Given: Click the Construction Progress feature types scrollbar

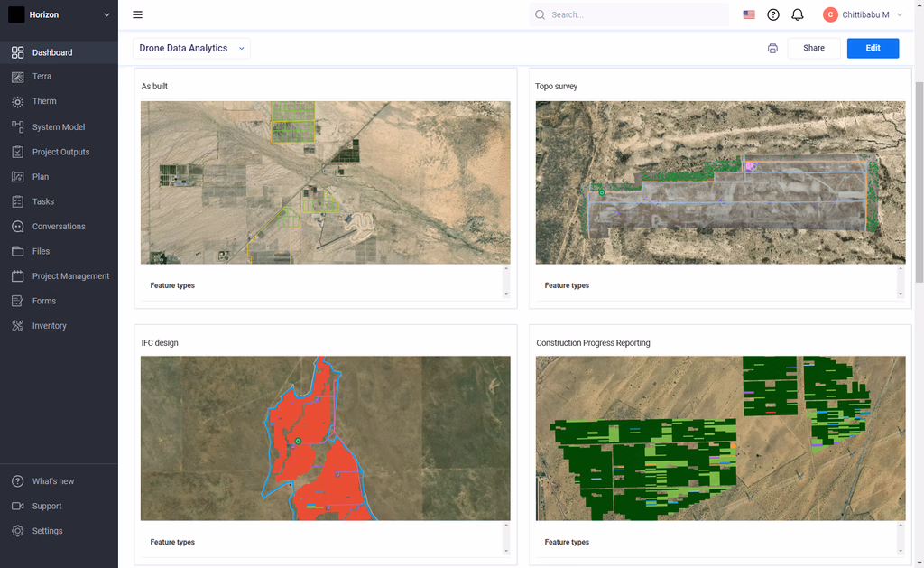Looking at the screenshot, I should (x=900, y=538).
